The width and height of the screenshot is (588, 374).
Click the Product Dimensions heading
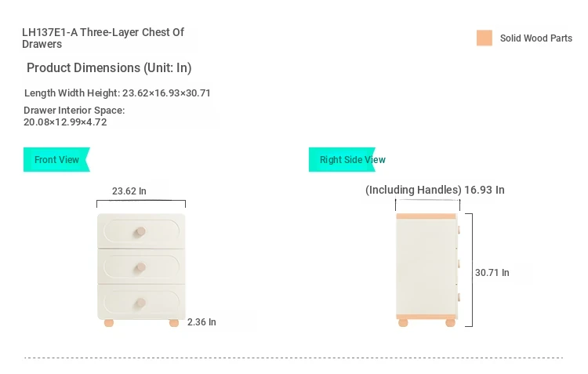(109, 68)
